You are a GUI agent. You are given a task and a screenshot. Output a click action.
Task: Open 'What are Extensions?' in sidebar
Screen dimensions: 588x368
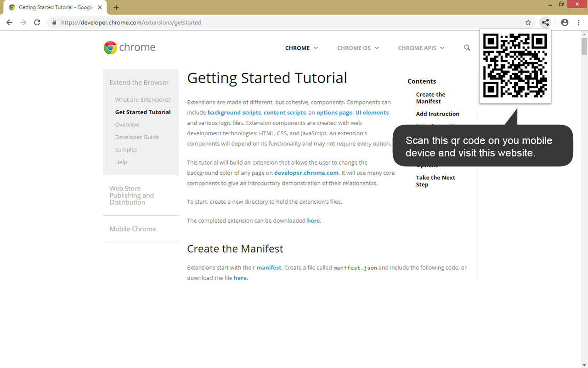point(143,99)
